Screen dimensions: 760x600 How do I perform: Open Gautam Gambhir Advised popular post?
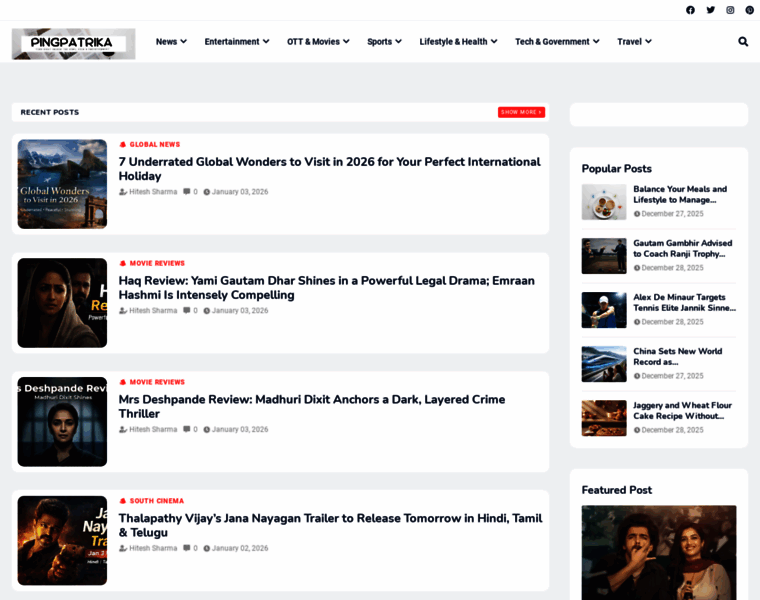pyautogui.click(x=682, y=248)
